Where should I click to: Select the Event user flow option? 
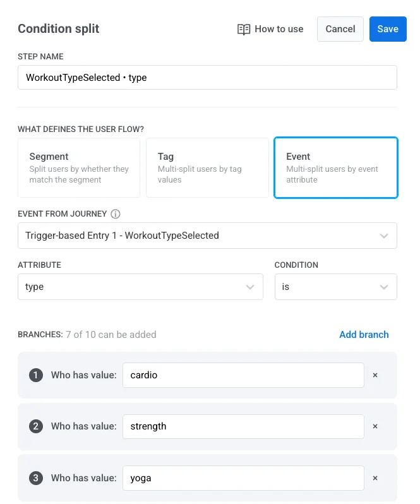[x=335, y=168]
